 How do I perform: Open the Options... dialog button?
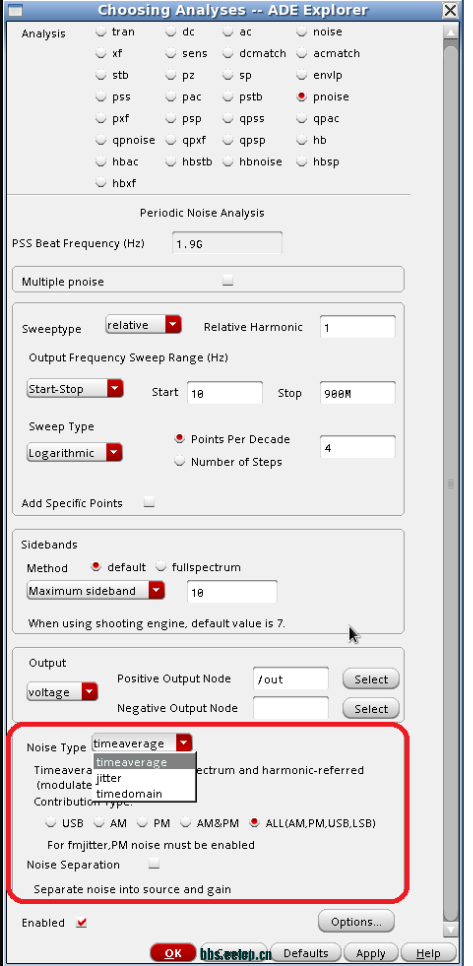[x=356, y=922]
